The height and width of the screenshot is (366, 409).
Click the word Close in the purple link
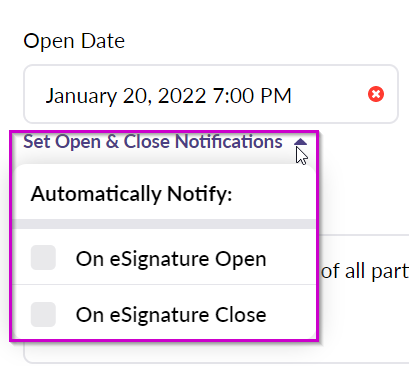click(x=147, y=142)
